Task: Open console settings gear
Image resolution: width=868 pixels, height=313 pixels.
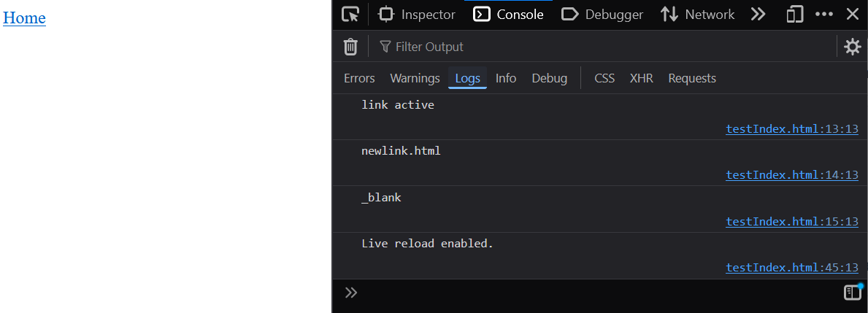Action: tap(852, 47)
